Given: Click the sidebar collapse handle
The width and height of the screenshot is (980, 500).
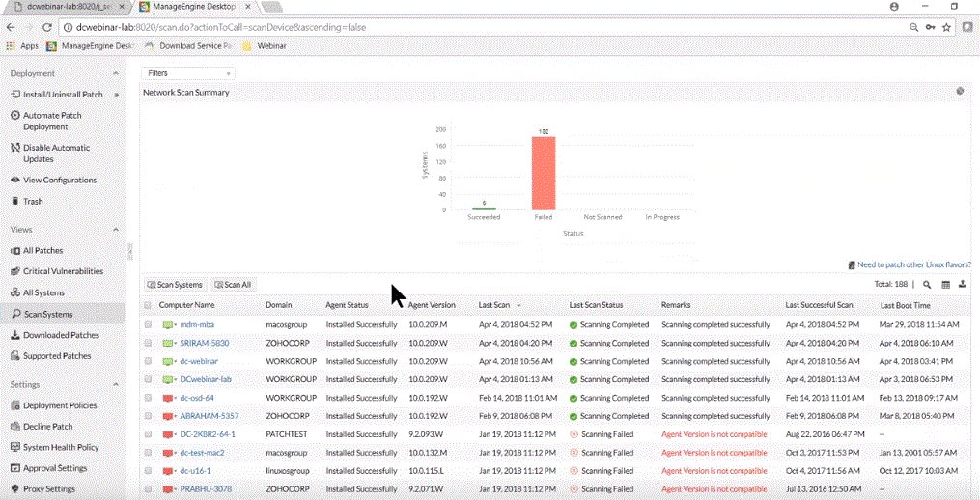Looking at the screenshot, I should click(x=130, y=251).
